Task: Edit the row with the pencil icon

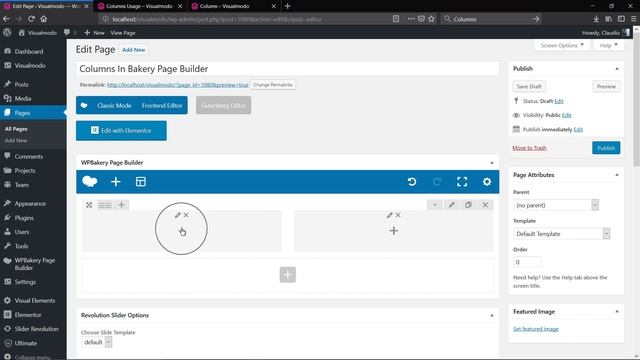Action: pyautogui.click(x=451, y=205)
